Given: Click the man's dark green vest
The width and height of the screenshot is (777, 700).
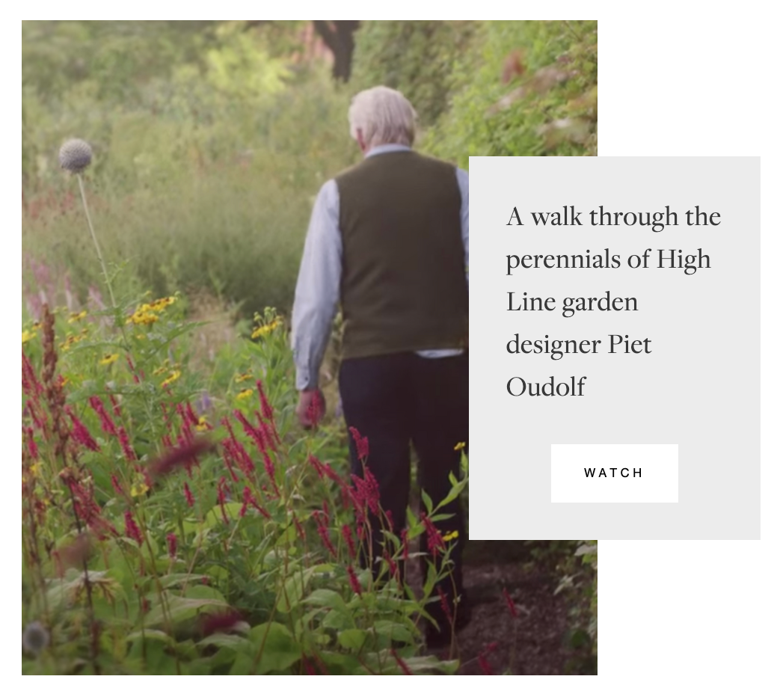Looking at the screenshot, I should point(402,253).
